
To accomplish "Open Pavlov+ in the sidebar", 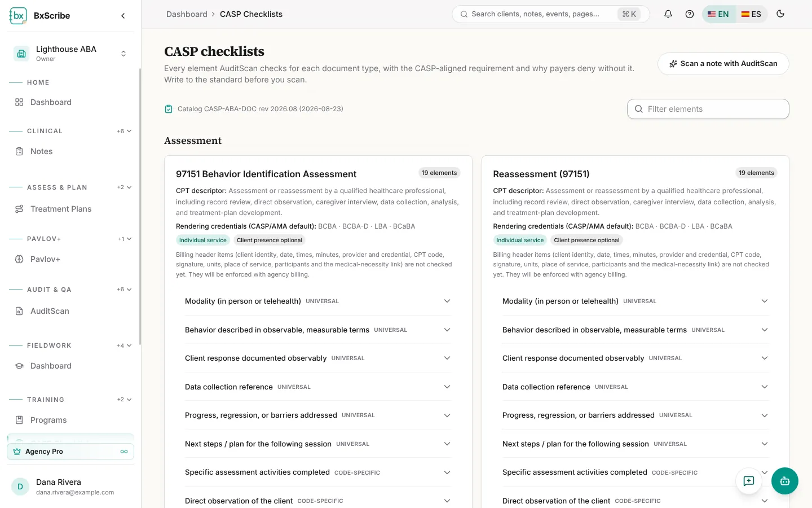I will (x=70, y=259).
